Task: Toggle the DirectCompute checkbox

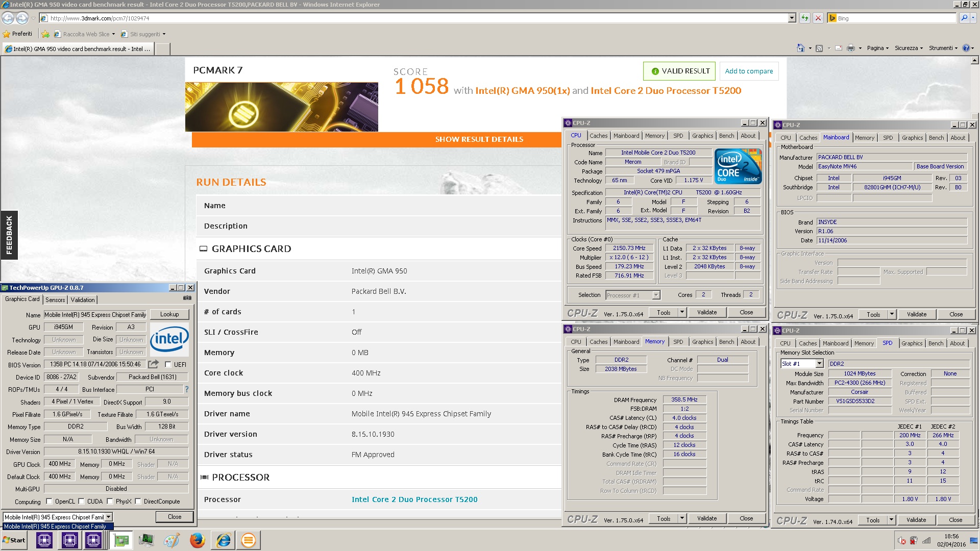Action: coord(138,501)
